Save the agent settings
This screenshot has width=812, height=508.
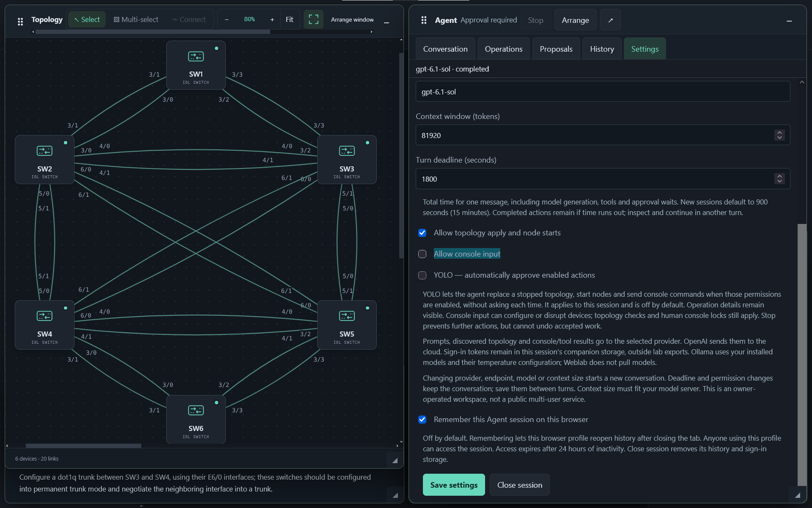click(454, 485)
